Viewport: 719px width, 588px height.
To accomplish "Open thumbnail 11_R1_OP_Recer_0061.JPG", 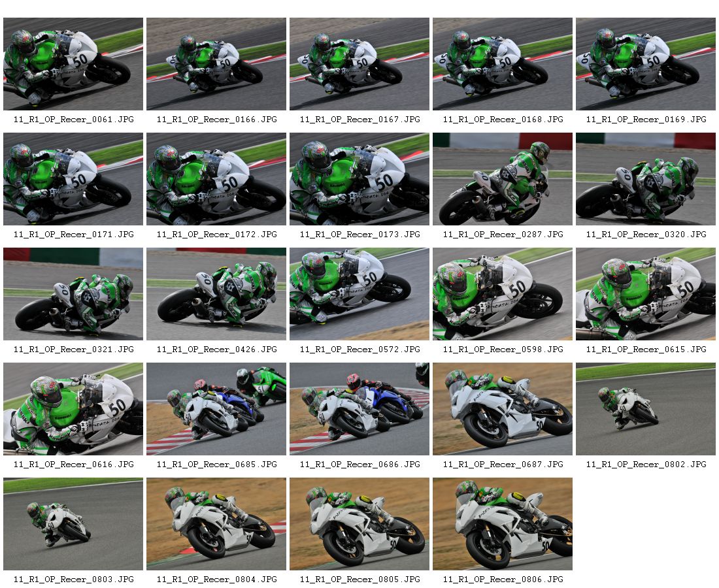I will pos(73,64).
